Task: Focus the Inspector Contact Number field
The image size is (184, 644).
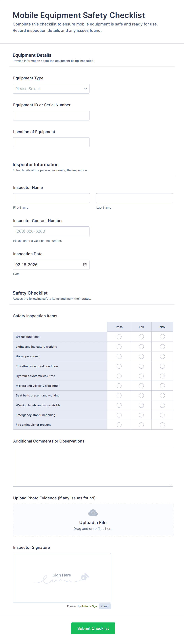Action: point(51,231)
